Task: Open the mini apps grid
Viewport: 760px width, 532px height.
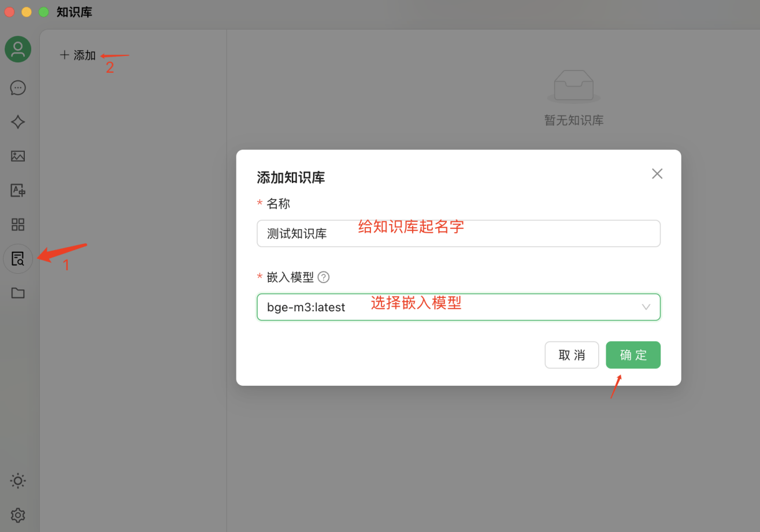Action: coord(17,224)
